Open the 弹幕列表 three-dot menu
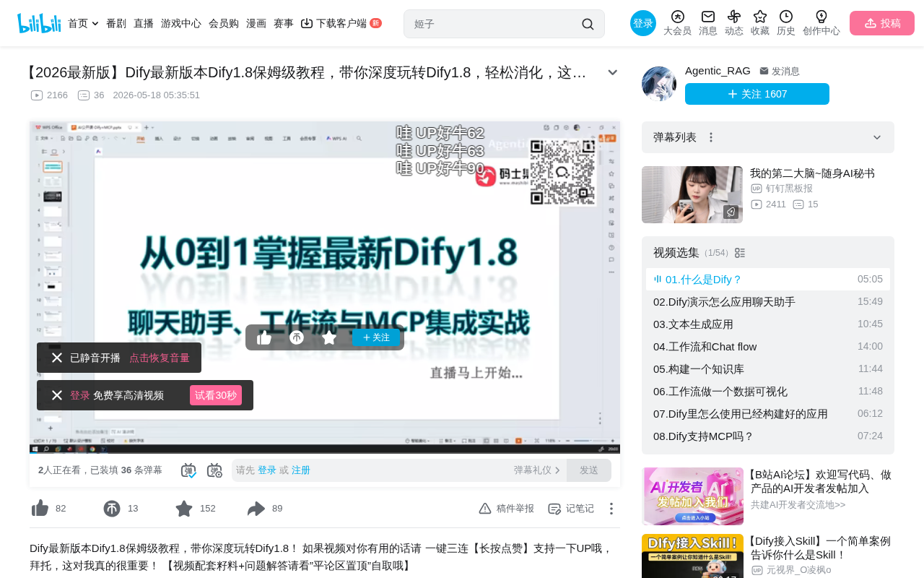Screen dimensions: 924x578 [x=710, y=137]
